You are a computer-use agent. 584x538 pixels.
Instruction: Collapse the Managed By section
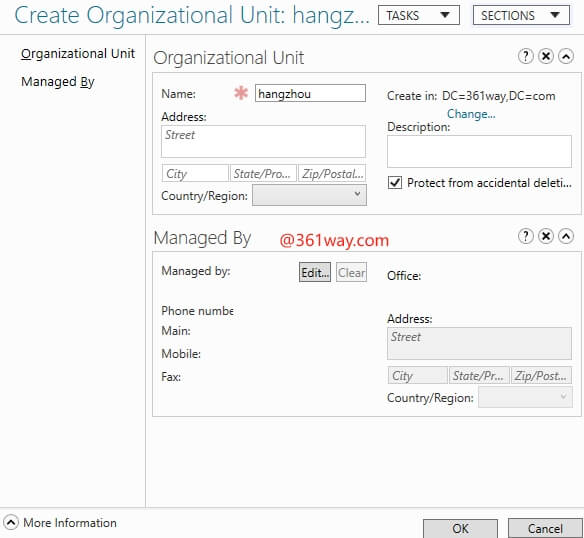click(x=566, y=236)
